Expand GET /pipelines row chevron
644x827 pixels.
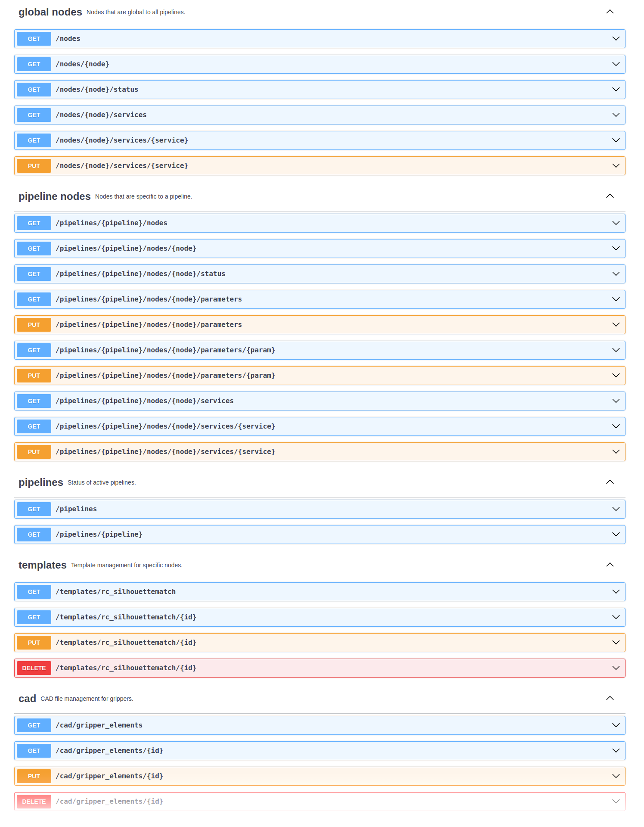[x=616, y=509]
